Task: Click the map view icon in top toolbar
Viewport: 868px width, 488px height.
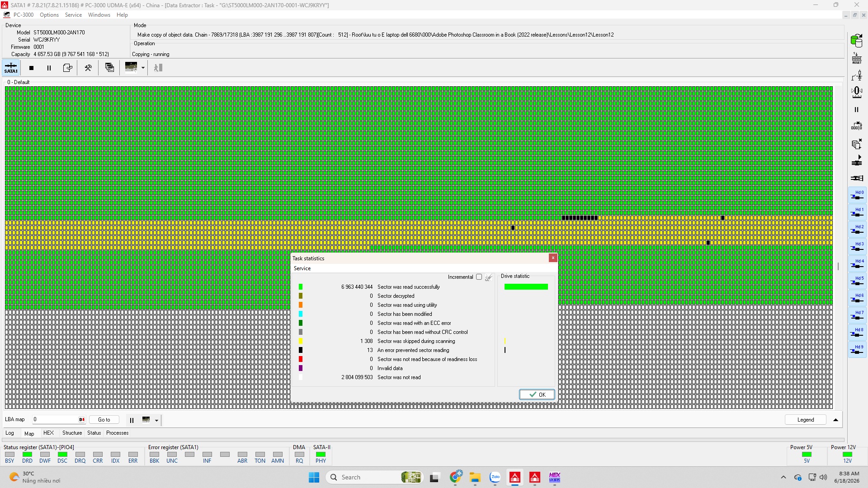Action: tap(131, 67)
